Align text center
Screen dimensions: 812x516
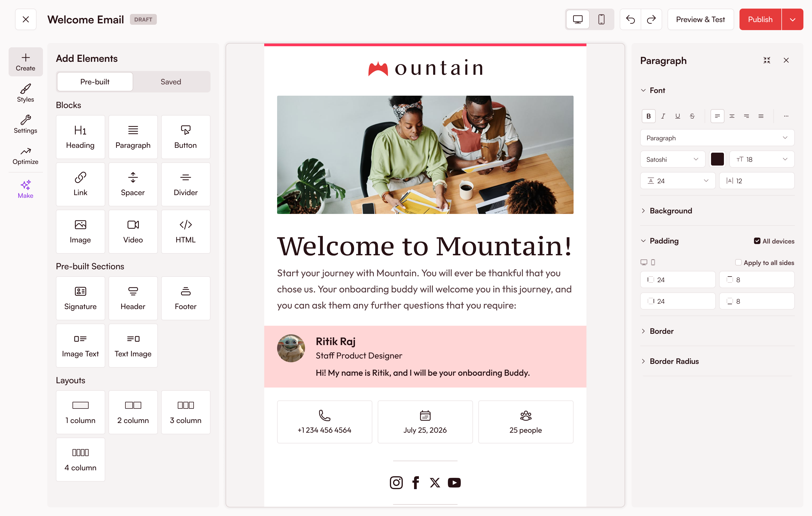click(732, 116)
